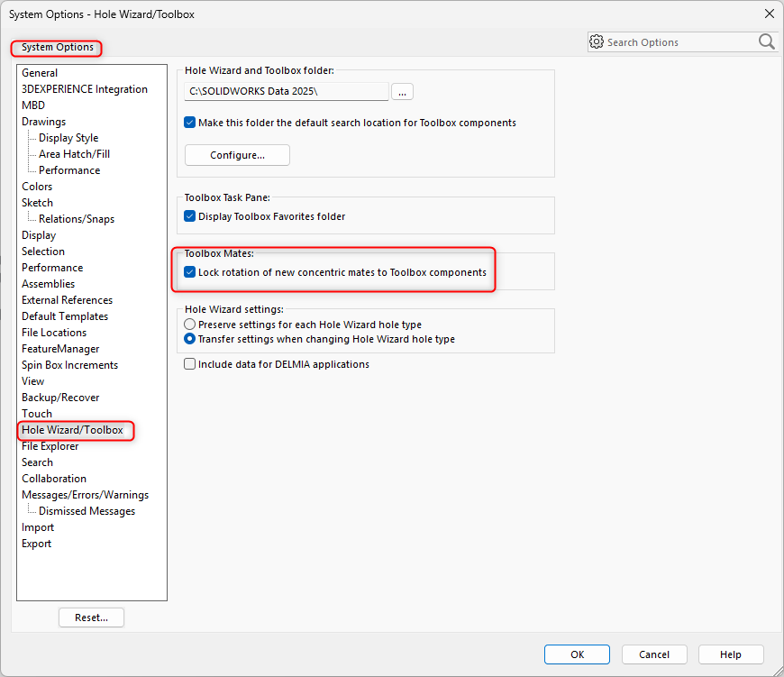
Task: Select Preserve settings for each Hole type
Action: [x=190, y=325]
